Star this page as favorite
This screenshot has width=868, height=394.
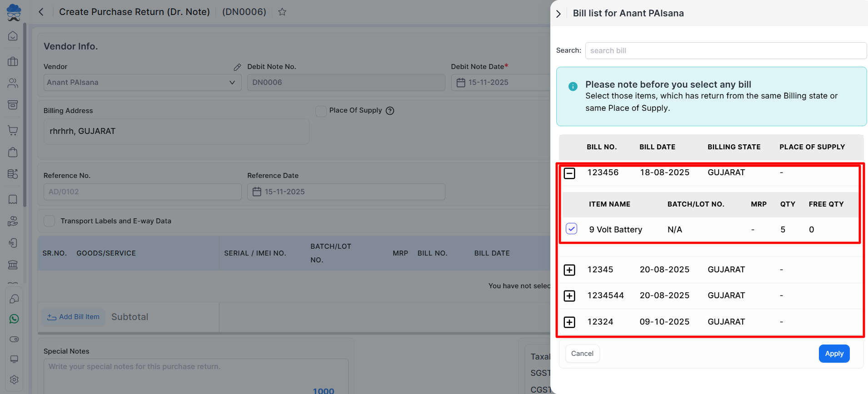coord(282,12)
